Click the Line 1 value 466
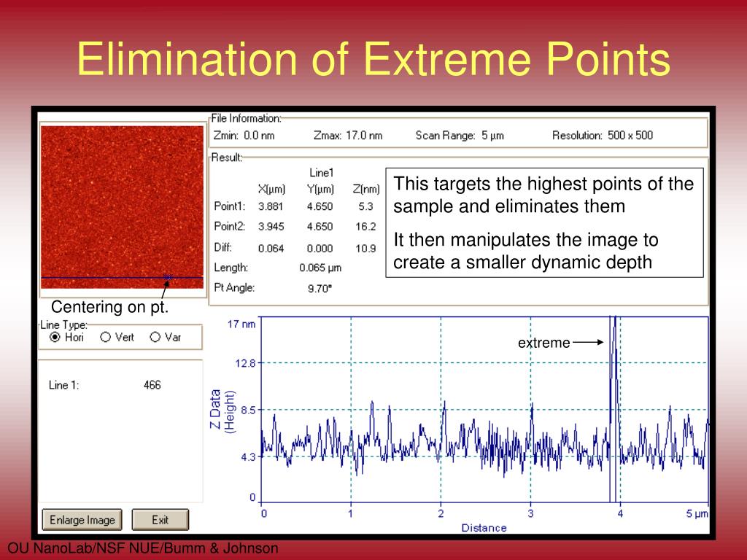This screenshot has width=747, height=560. pos(152,385)
